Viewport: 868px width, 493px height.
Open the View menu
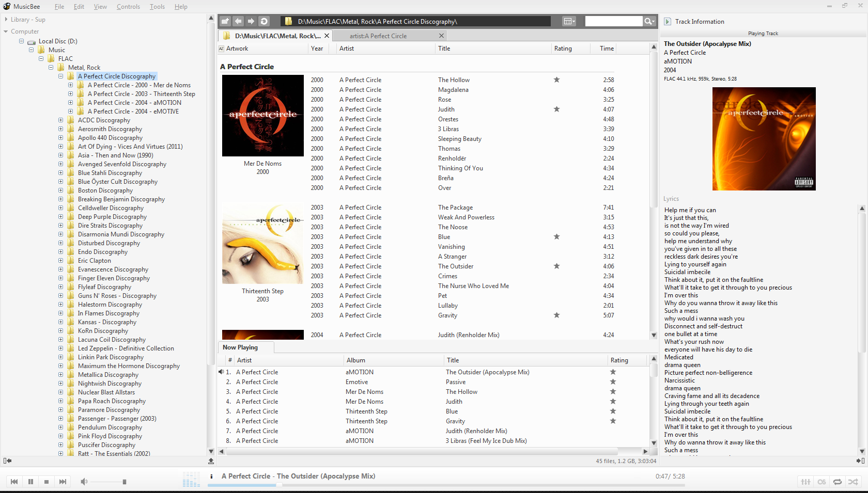pos(100,7)
